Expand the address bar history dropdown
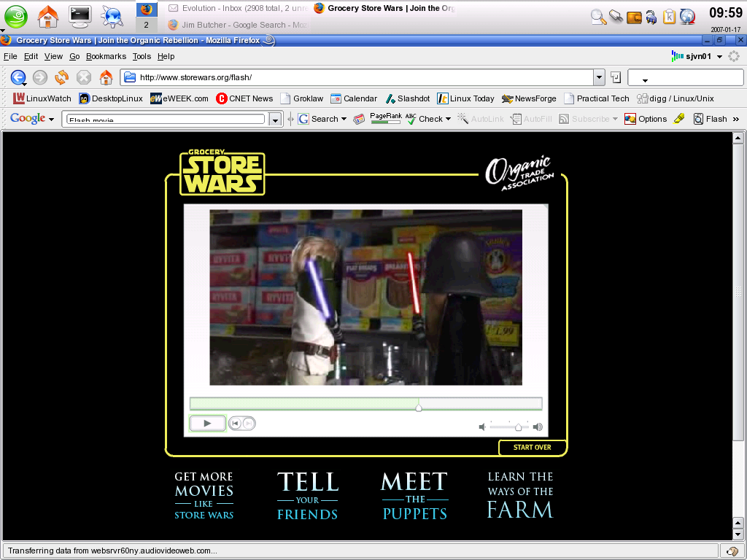The image size is (747, 560). (x=600, y=77)
